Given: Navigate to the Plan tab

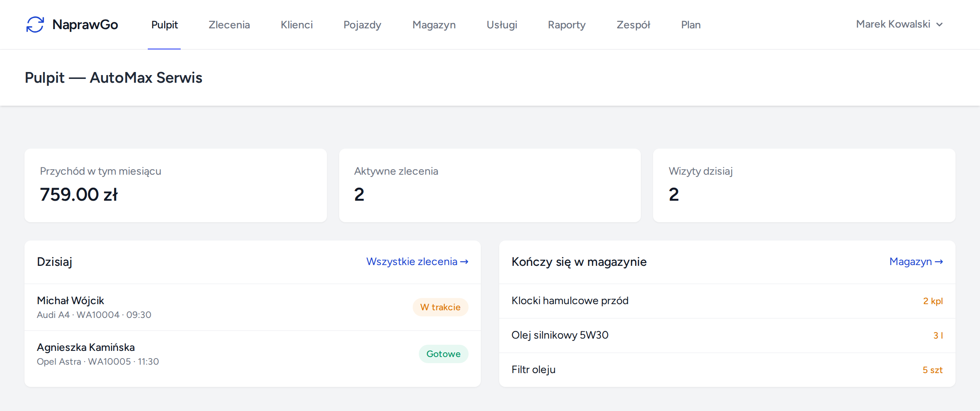Looking at the screenshot, I should click(691, 25).
